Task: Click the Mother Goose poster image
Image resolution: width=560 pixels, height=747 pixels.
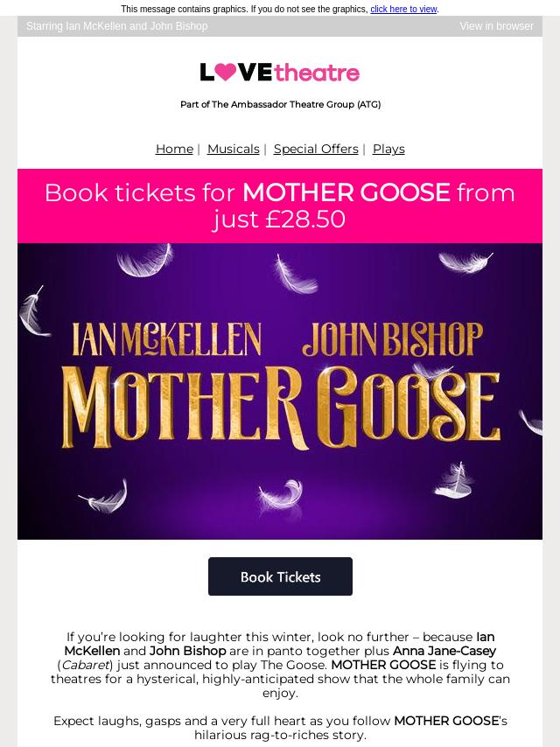Action: 280,391
